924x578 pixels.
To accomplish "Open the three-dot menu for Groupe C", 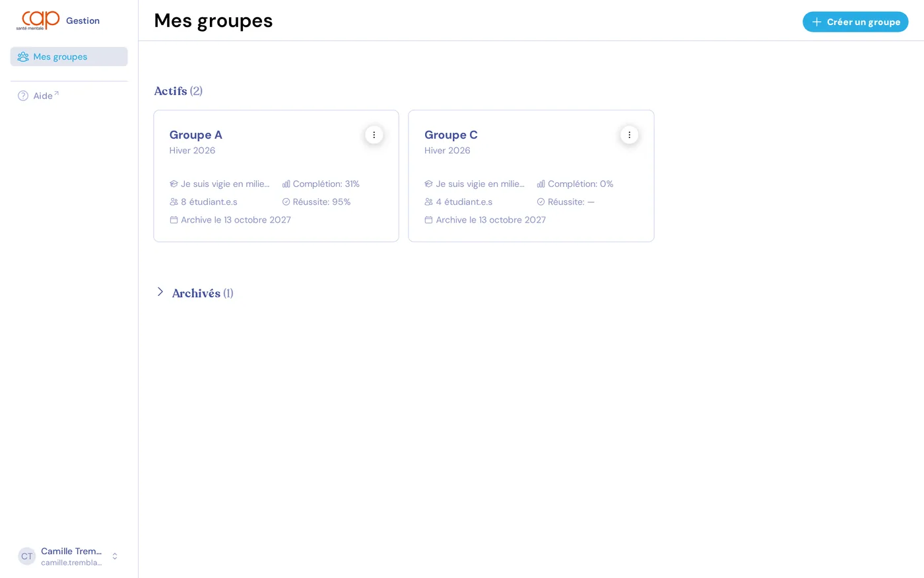I will tap(629, 135).
